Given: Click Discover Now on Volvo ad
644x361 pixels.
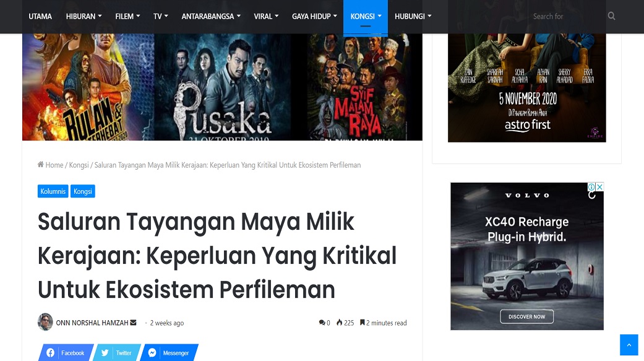Looking at the screenshot, I should pyautogui.click(x=526, y=316).
